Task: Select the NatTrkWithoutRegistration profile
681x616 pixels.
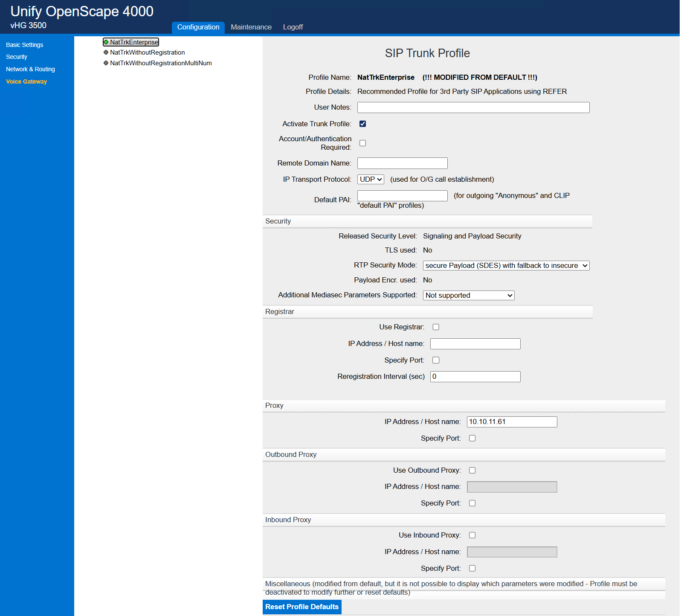Action: click(148, 52)
